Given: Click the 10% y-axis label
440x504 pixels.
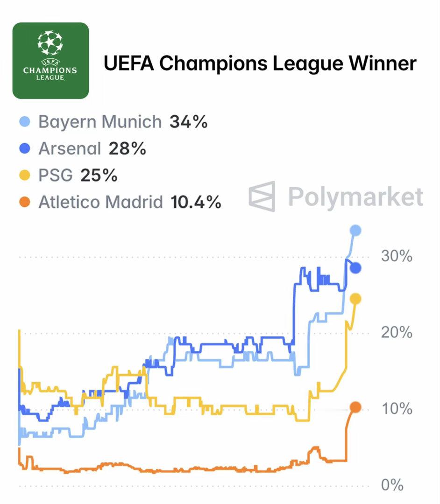Looking at the screenshot, I should pyautogui.click(x=397, y=409).
